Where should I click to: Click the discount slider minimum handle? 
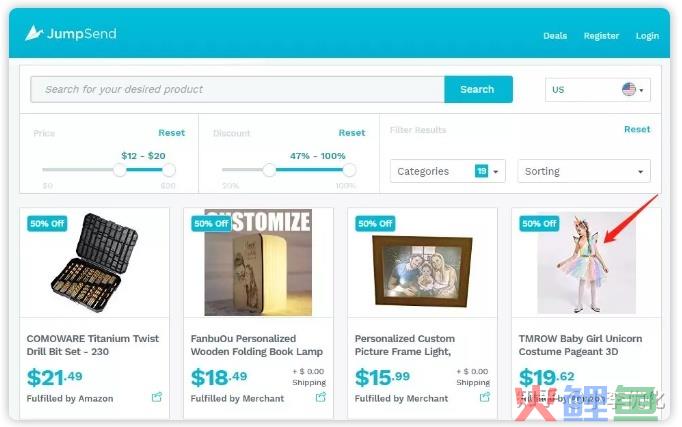click(x=269, y=170)
